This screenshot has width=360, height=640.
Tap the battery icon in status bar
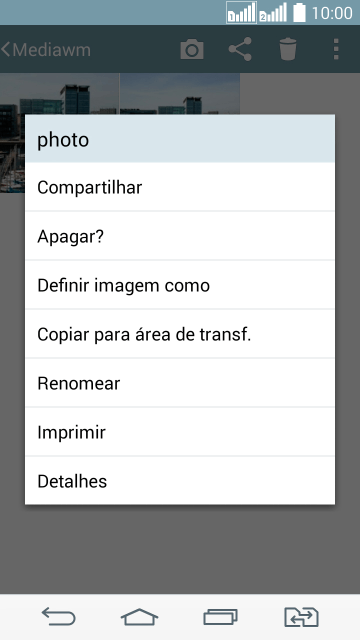click(x=299, y=12)
